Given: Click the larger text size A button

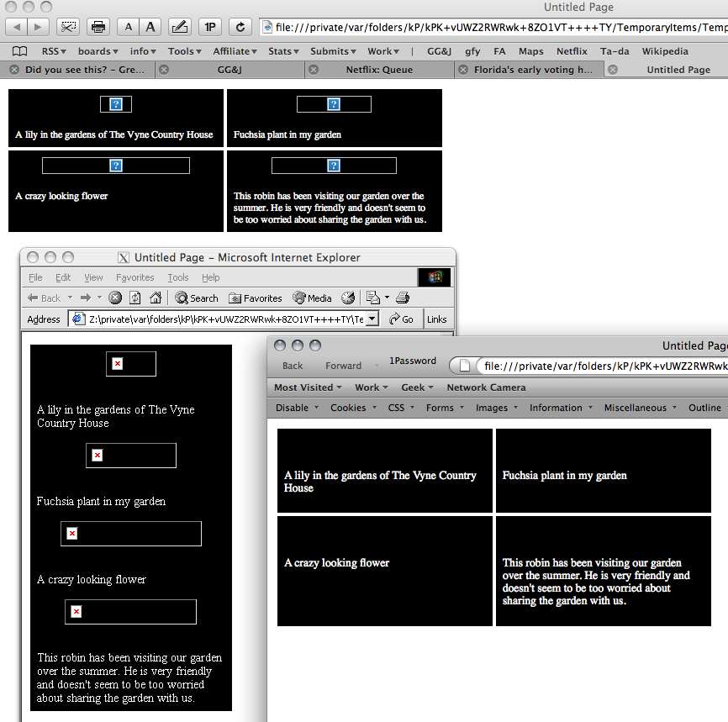Looking at the screenshot, I should pos(150,27).
